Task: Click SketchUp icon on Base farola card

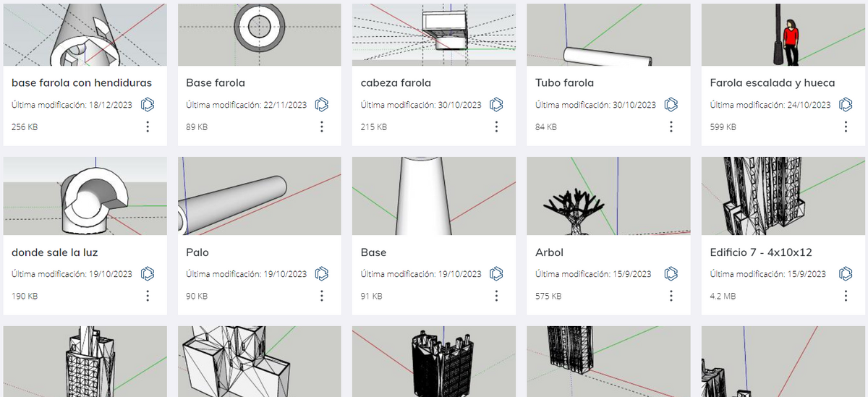Action: tap(322, 105)
